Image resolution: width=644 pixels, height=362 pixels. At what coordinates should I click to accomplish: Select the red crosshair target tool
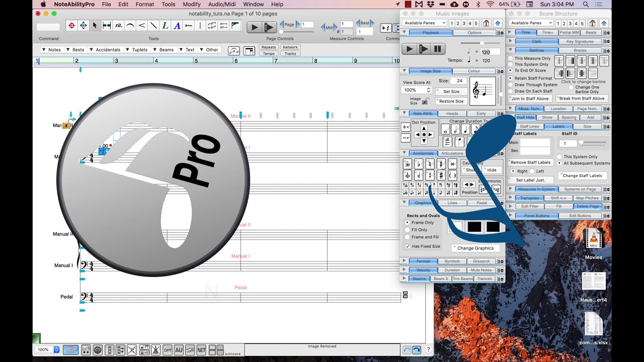(72, 26)
